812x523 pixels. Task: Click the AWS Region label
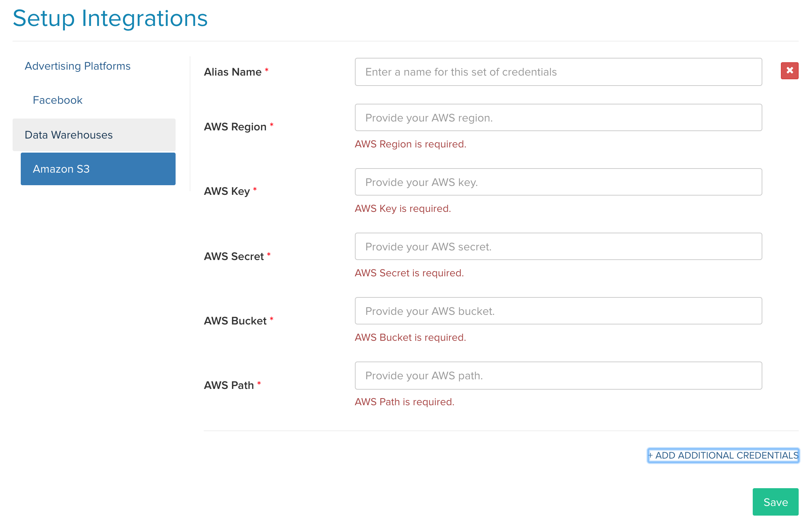pos(235,127)
